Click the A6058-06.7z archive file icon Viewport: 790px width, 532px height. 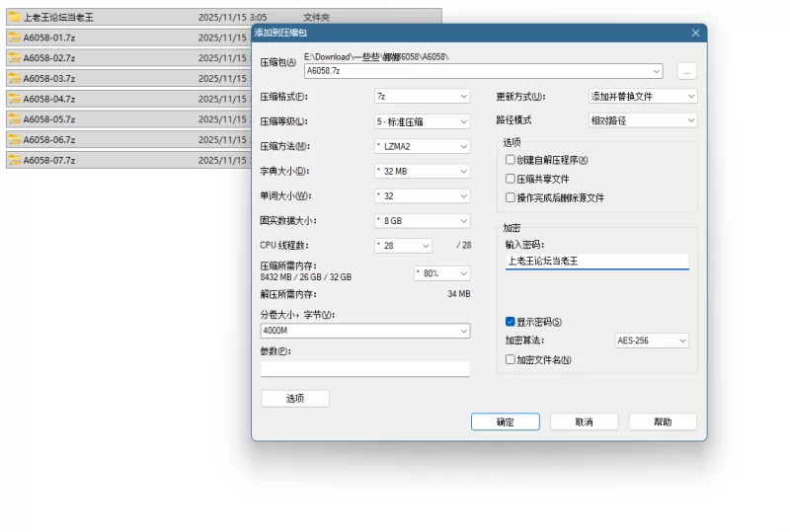click(14, 139)
